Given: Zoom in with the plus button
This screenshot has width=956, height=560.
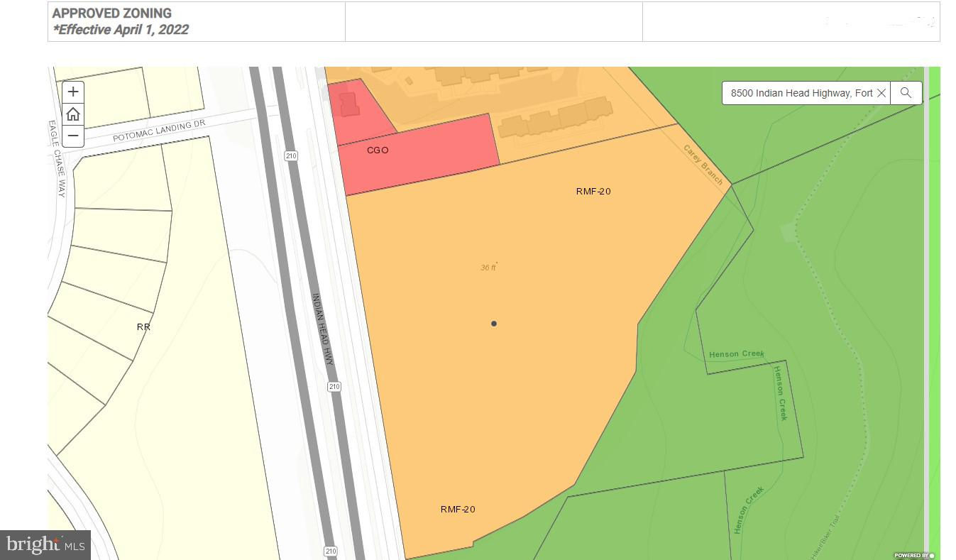Looking at the screenshot, I should coord(73,92).
